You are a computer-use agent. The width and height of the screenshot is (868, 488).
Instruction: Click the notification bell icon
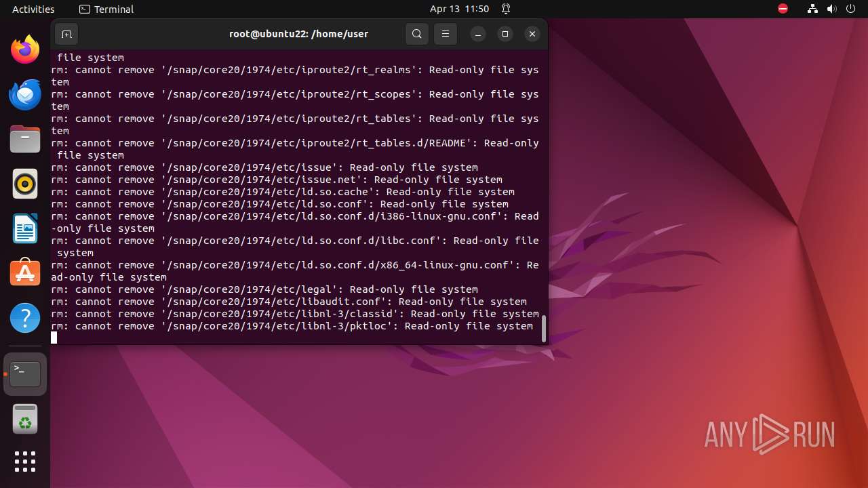[x=506, y=9]
